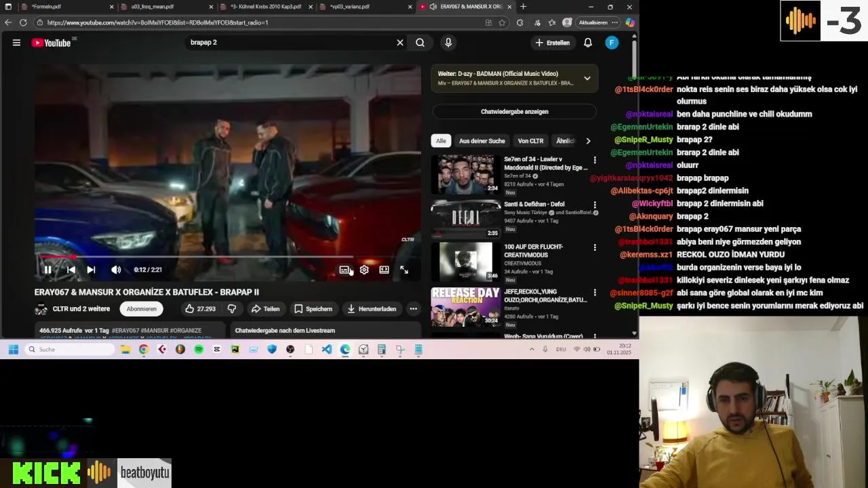868x488 pixels.
Task: Open options menu for 100 AUF DER FLUCHT
Action: 595,247
